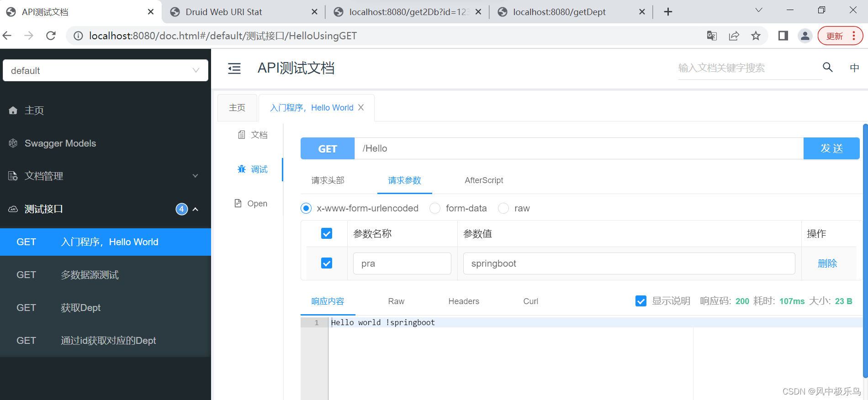Click the /Hello URL input field
The image size is (868, 400).
click(579, 148)
